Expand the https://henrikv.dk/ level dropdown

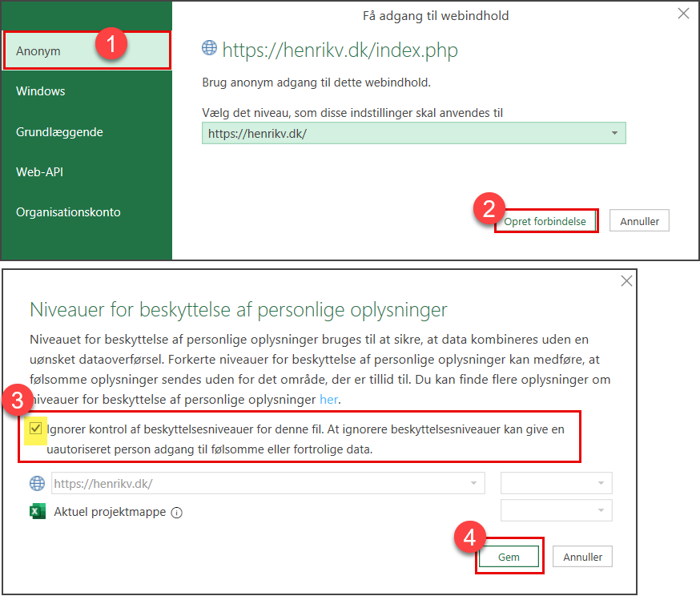(414, 133)
